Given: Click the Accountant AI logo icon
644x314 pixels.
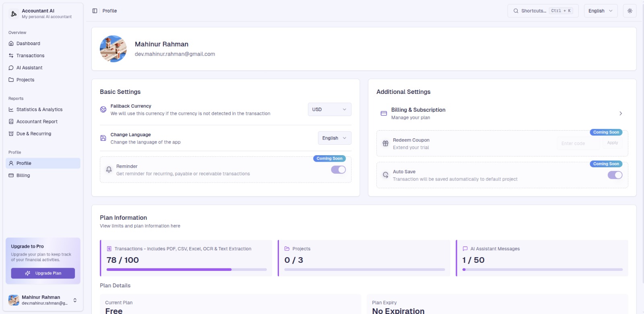Looking at the screenshot, I should click(x=14, y=14).
